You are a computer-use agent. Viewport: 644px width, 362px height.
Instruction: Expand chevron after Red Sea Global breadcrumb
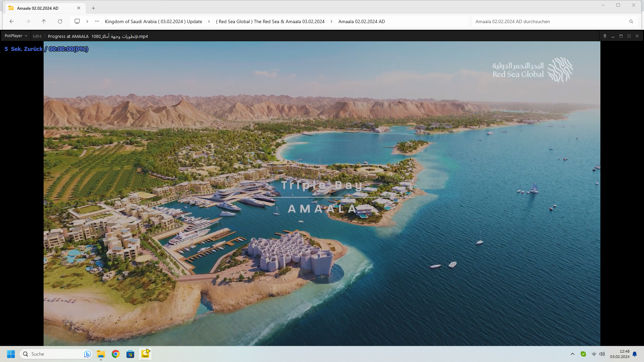(x=331, y=21)
